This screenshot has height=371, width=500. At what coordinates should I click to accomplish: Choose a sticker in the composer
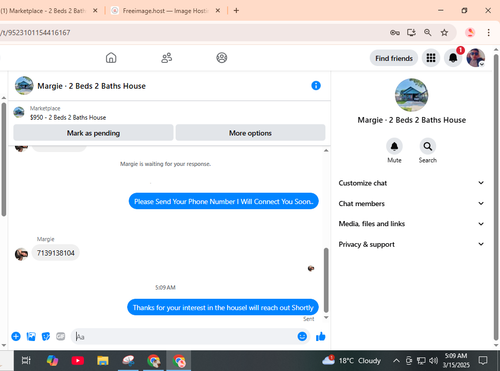[x=46, y=337]
